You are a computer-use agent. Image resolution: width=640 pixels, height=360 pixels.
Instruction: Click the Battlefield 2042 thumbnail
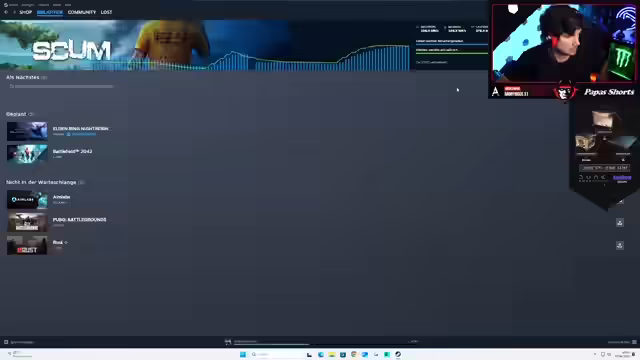pos(27,154)
